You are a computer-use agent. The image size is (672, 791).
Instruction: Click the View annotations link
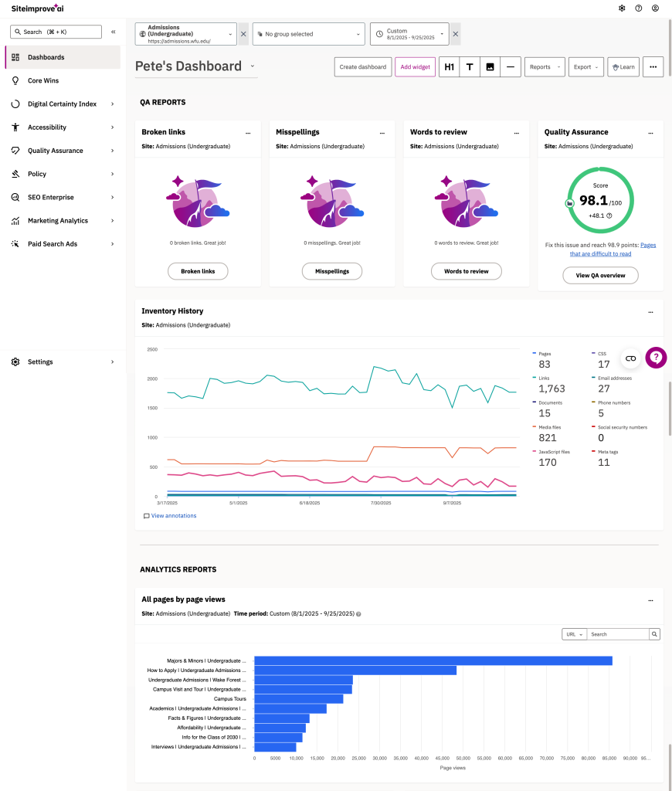pyautogui.click(x=173, y=516)
